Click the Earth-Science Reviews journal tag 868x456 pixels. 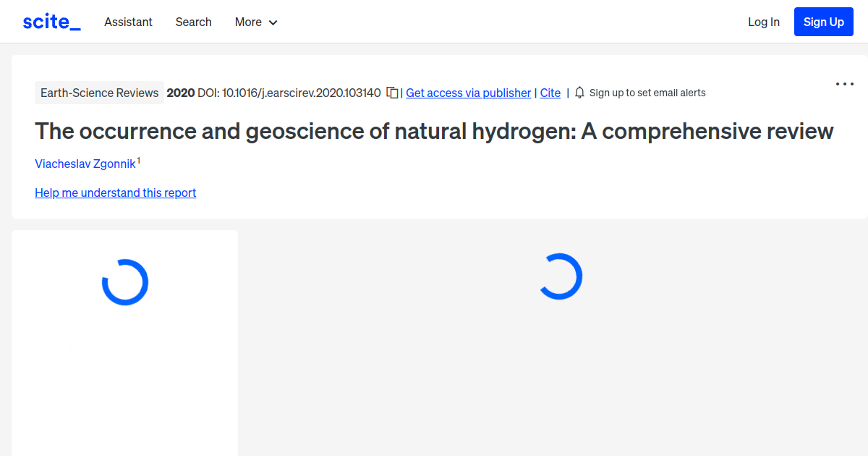point(99,93)
